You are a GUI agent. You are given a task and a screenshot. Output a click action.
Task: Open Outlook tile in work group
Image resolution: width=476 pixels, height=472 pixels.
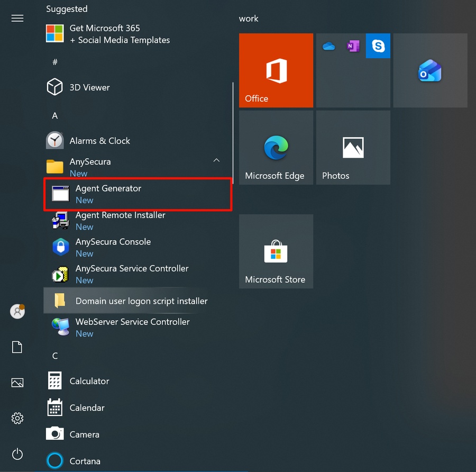(x=430, y=70)
